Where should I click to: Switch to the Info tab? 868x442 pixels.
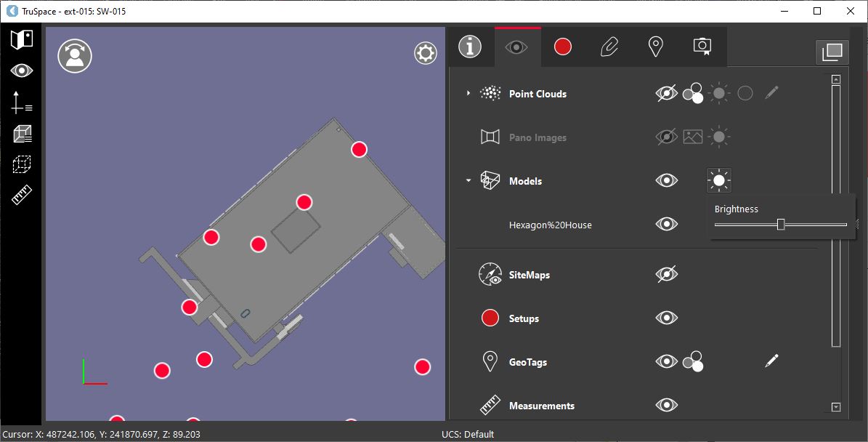point(470,47)
